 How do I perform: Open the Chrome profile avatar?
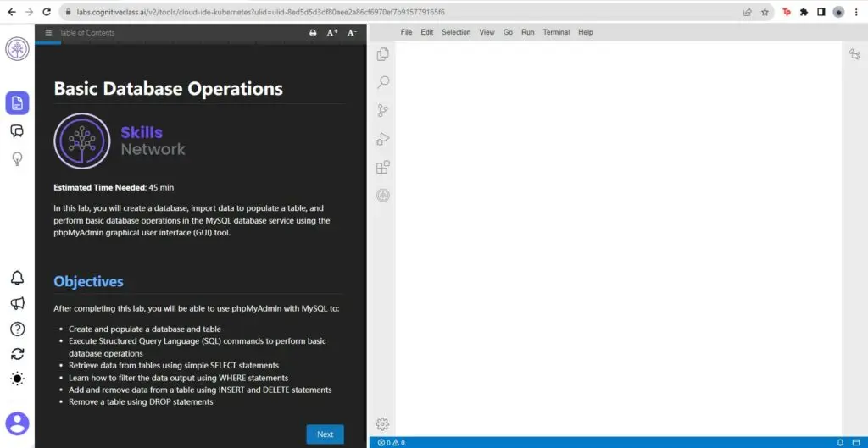pyautogui.click(x=838, y=12)
